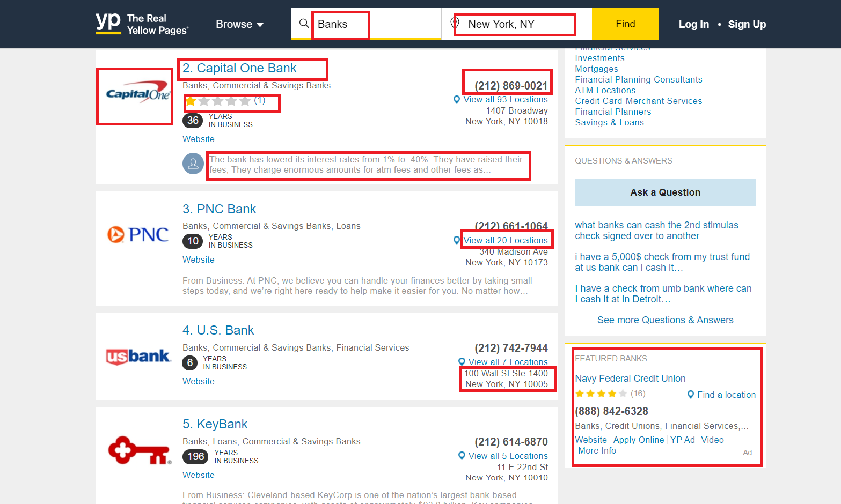Open Navy Federal Credit Union link
The height and width of the screenshot is (504, 841).
click(x=630, y=379)
